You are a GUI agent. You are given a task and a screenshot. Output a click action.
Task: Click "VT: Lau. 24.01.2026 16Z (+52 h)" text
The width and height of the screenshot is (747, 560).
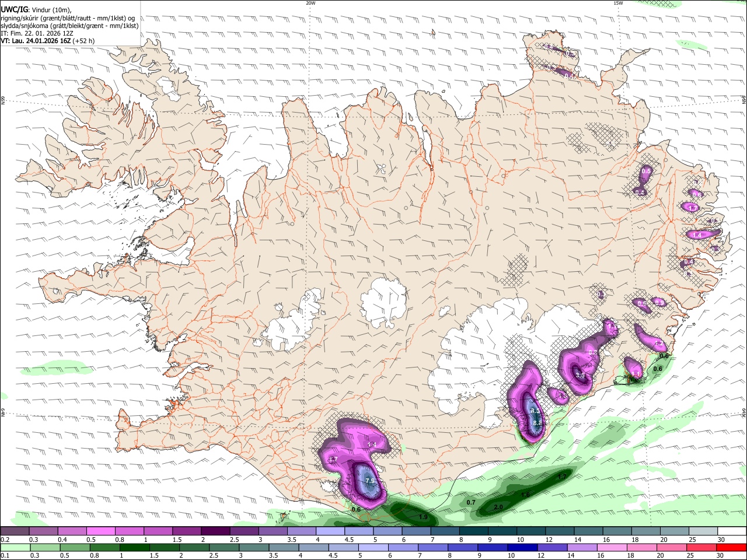[47, 41]
